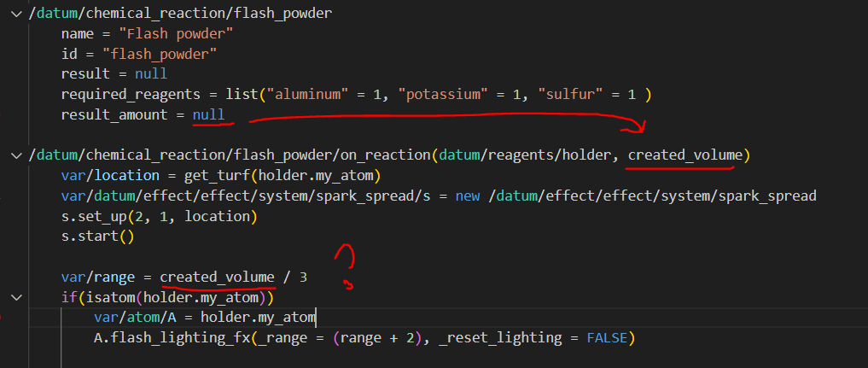Click the list keyword in required_reagents

[x=242, y=95]
